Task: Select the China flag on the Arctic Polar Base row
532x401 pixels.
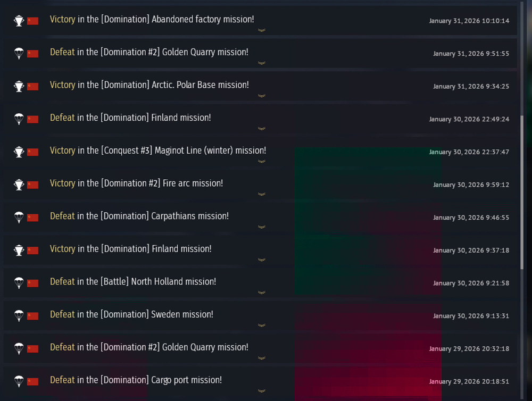Action: 33,85
